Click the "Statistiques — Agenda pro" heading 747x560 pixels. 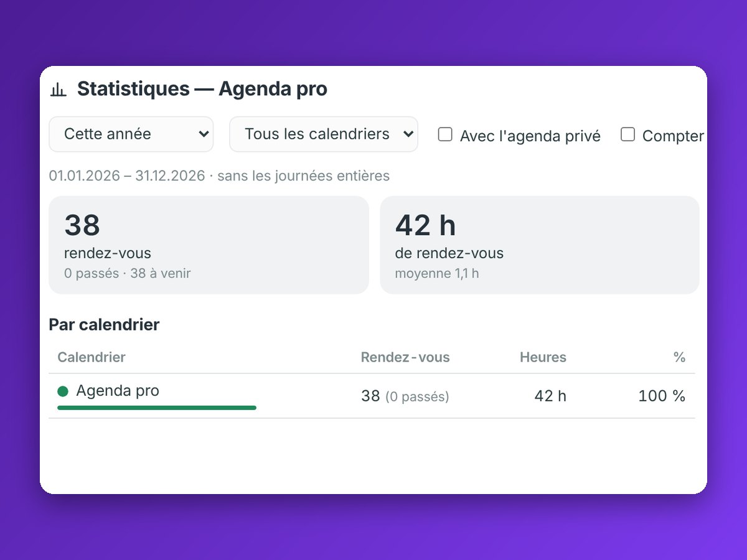point(202,89)
